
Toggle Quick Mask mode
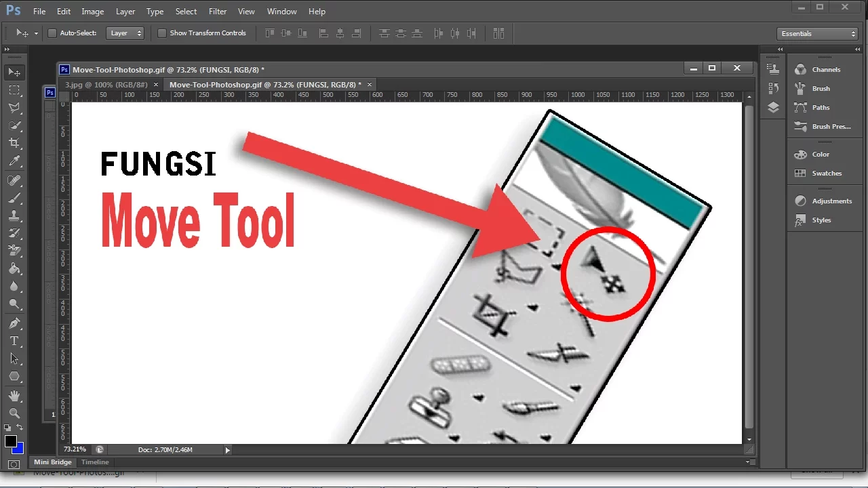click(x=14, y=465)
